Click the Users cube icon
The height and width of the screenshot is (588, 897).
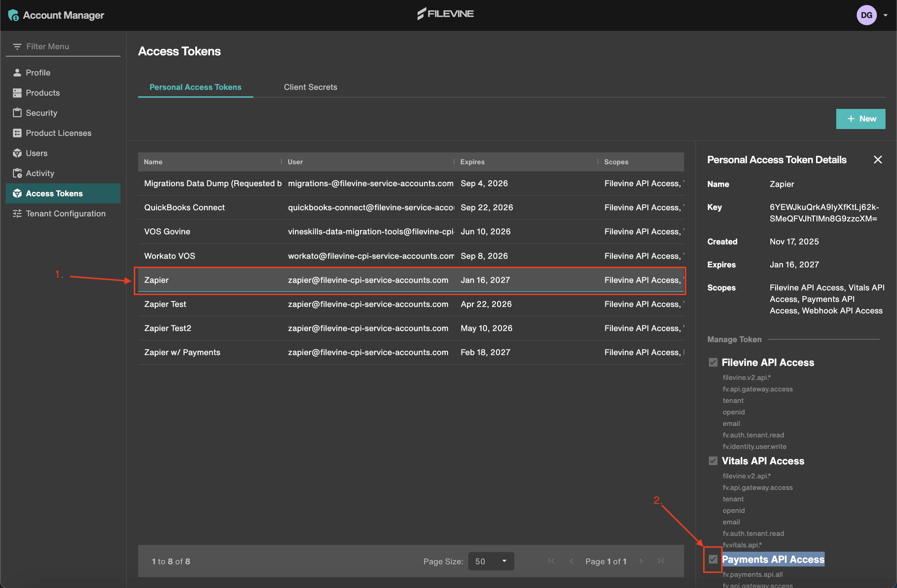17,153
